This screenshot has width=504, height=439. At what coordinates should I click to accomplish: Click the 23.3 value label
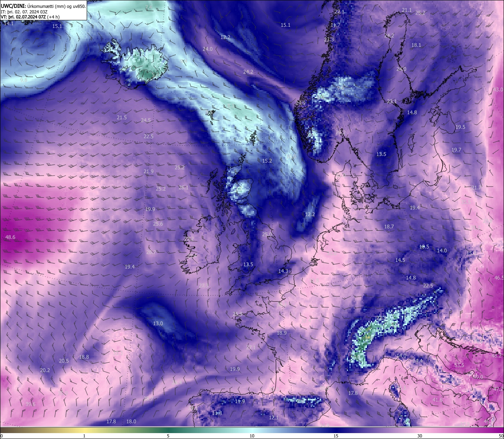tap(329, 39)
